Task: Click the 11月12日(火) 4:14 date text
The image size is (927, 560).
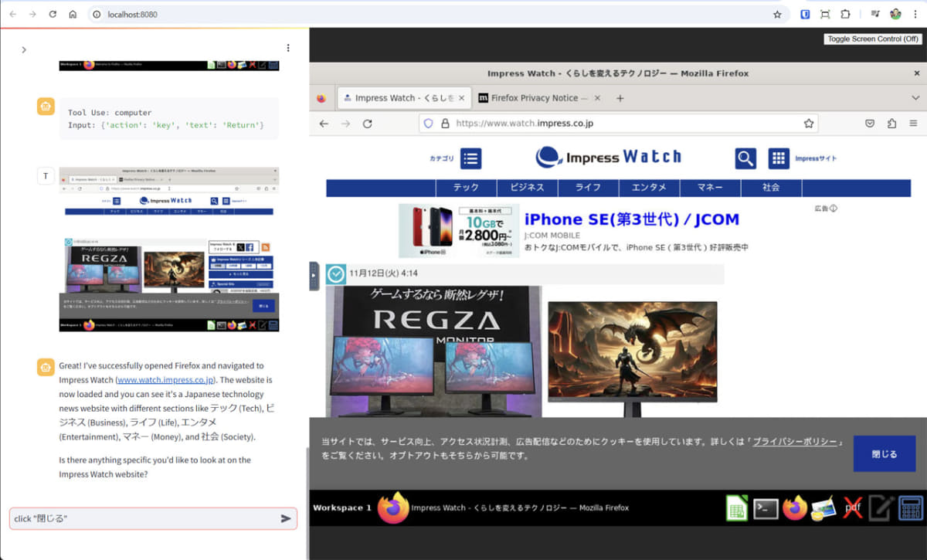Action: point(383,273)
